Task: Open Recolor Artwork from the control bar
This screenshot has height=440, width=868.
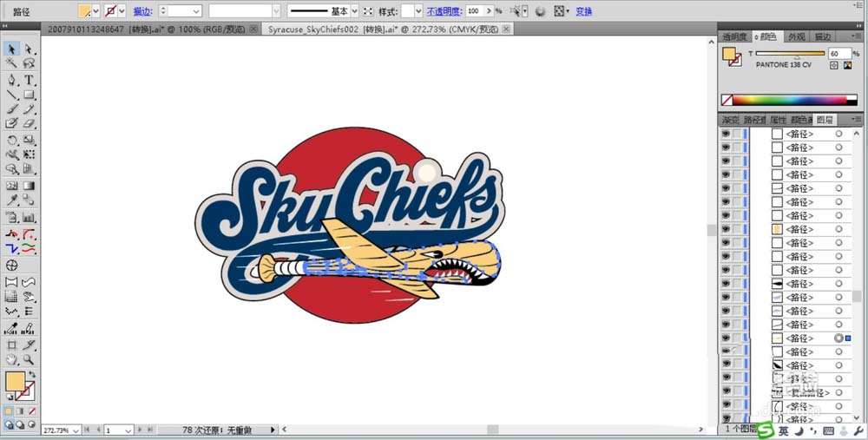Action: (540, 11)
